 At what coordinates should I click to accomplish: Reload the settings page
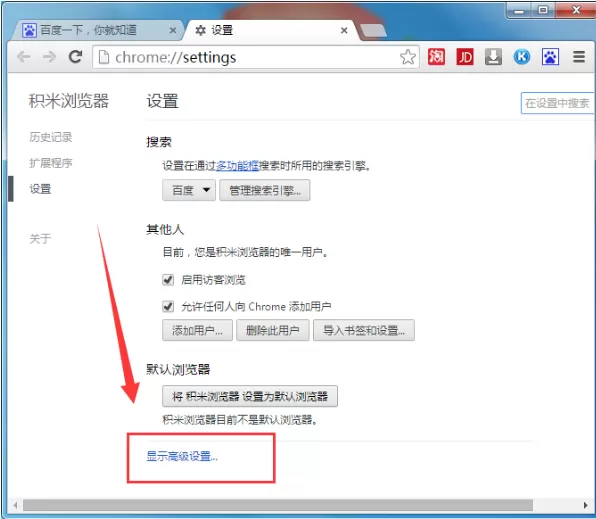pos(75,57)
